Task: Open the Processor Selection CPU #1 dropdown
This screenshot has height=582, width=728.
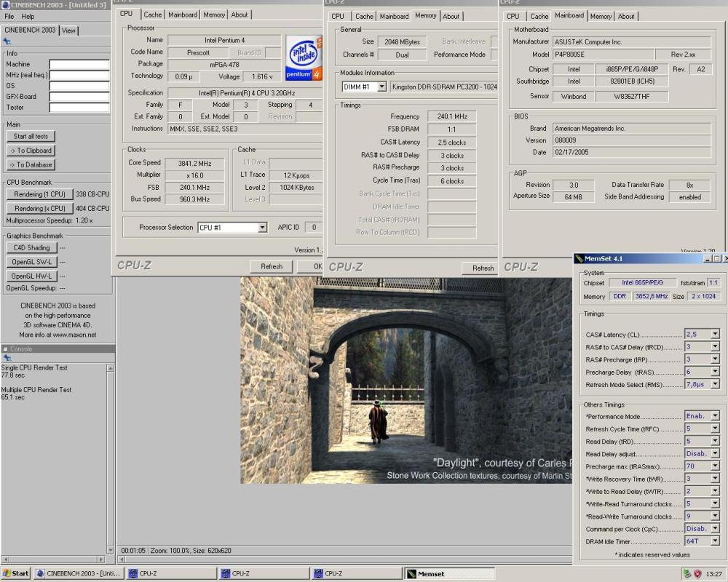Action: tap(262, 228)
